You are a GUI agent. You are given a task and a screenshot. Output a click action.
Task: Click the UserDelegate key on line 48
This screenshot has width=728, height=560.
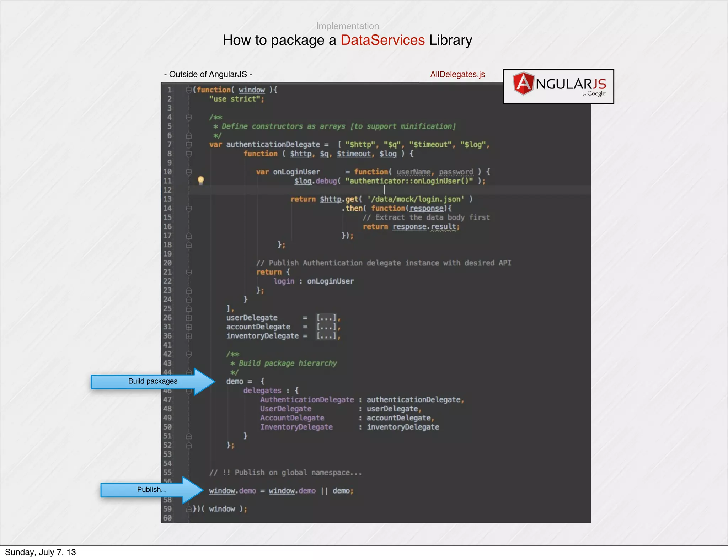coord(286,409)
